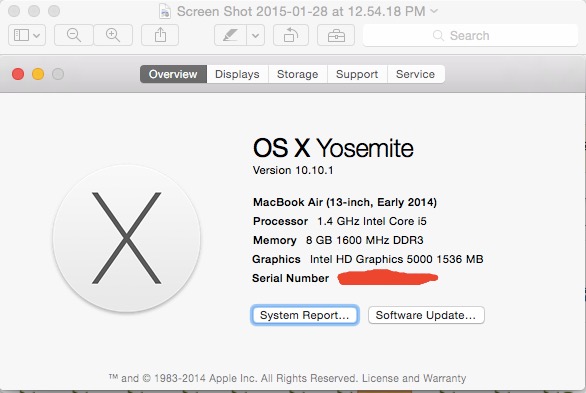Image resolution: width=586 pixels, height=393 pixels.
Task: Switch to the Displays tab
Action: 237,74
